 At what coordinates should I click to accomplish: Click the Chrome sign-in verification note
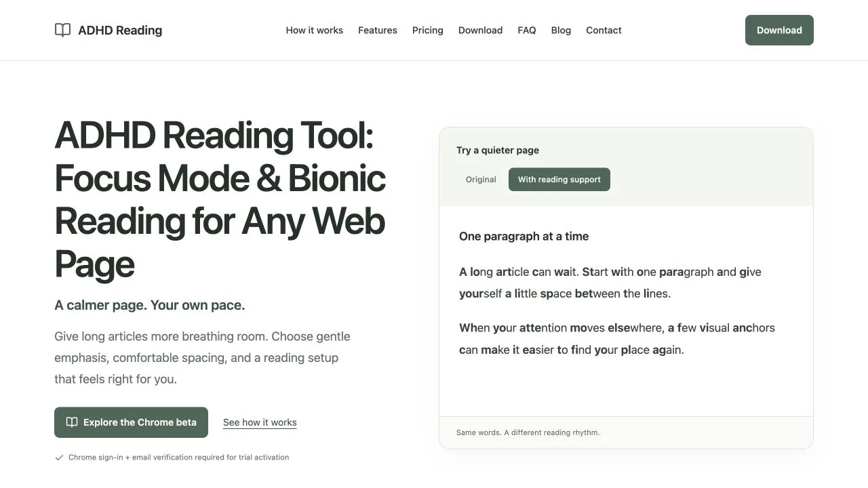pyautogui.click(x=179, y=457)
